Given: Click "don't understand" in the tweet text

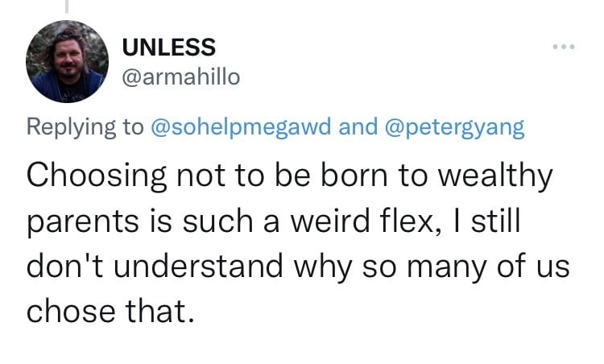Looking at the screenshot, I should [x=155, y=266].
